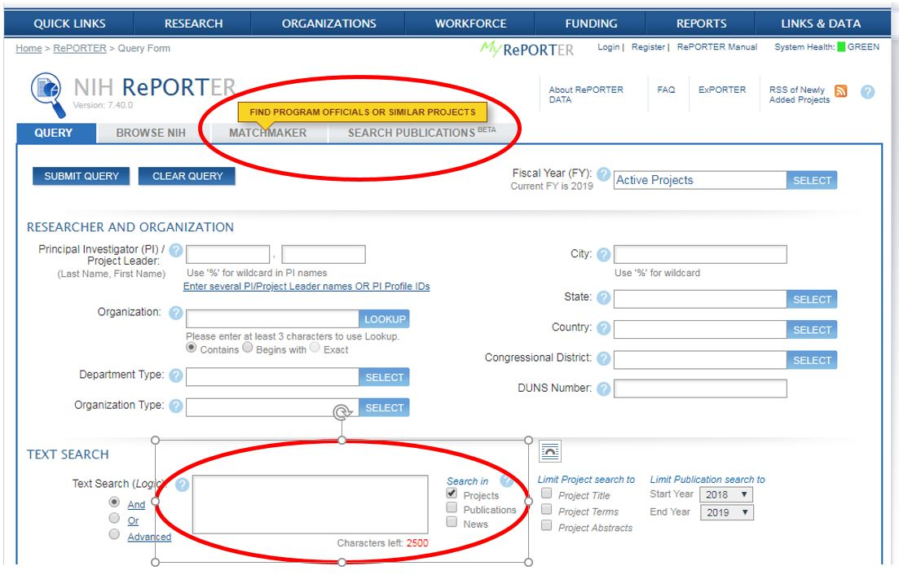Enable Project Title search limit
The height and width of the screenshot is (588, 899).
(x=546, y=494)
